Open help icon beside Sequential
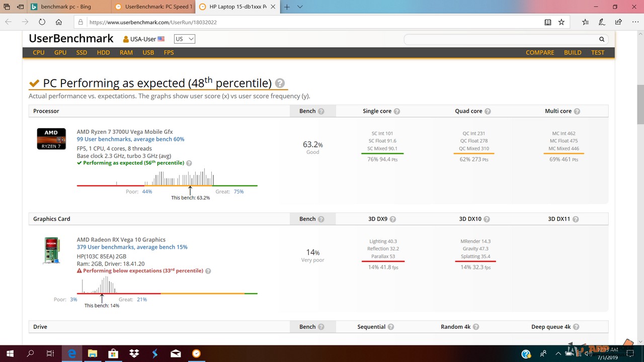This screenshot has height=362, width=644. pos(390,327)
